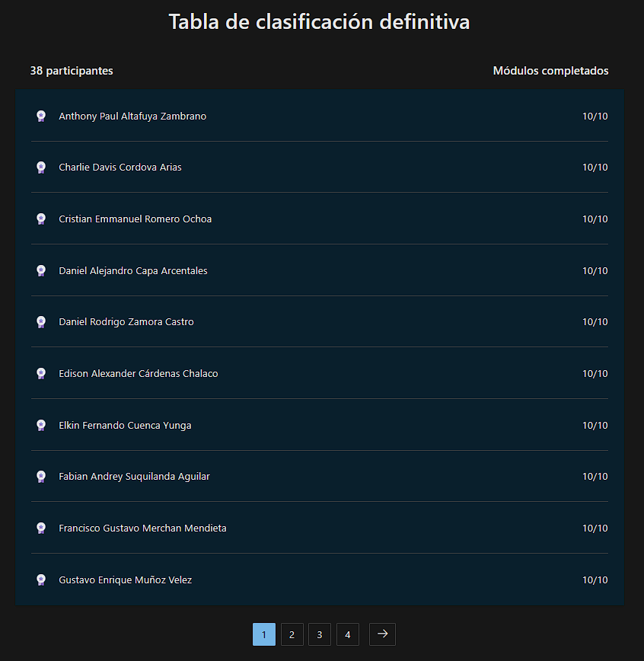Click the 10/10 score for Anthony Paul Altafuya
The height and width of the screenshot is (661, 644).
595,117
